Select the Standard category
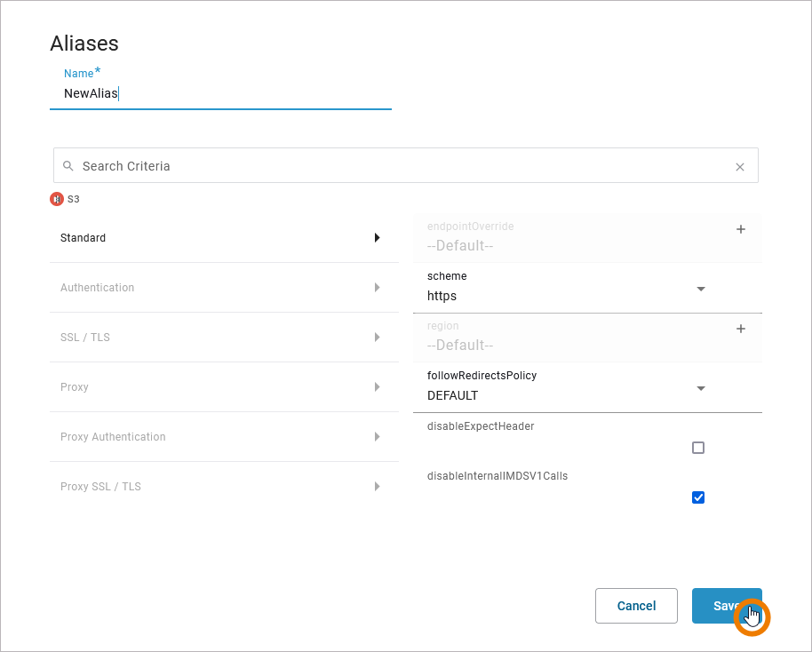 84,238
